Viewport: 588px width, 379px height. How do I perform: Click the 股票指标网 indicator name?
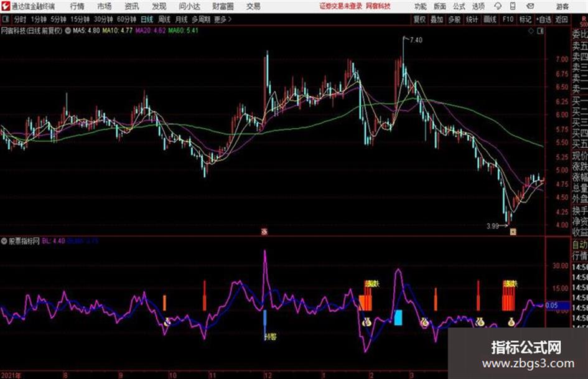(24, 241)
